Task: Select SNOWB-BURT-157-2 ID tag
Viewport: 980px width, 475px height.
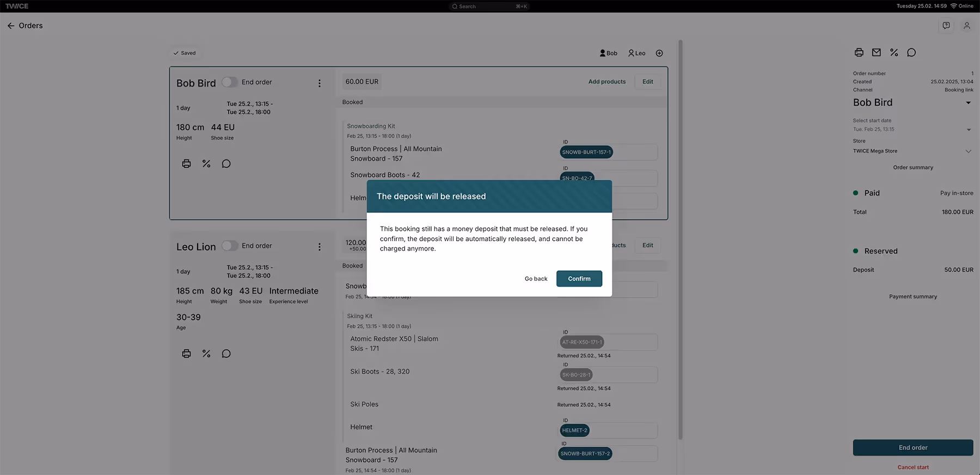Action: pyautogui.click(x=585, y=453)
